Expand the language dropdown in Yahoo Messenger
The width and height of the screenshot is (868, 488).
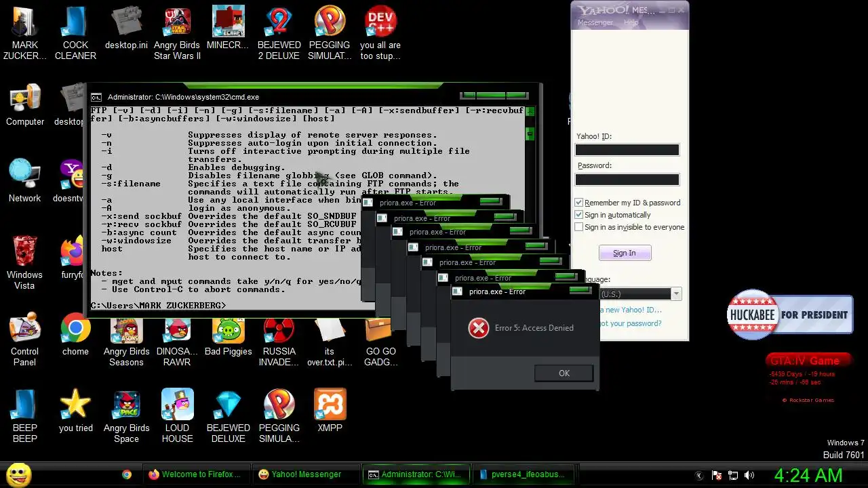pos(676,293)
